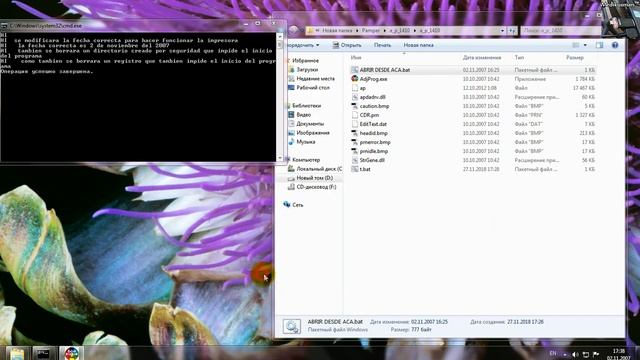Viewport: 640px width, 360px height.
Task: Change view using the view mode icon
Action: click(x=576, y=45)
